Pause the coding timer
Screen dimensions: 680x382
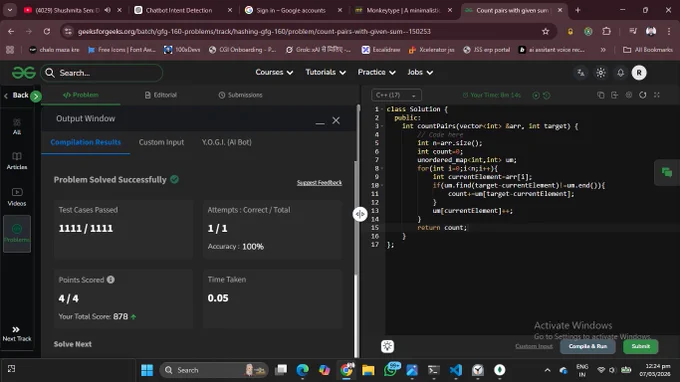[536, 95]
